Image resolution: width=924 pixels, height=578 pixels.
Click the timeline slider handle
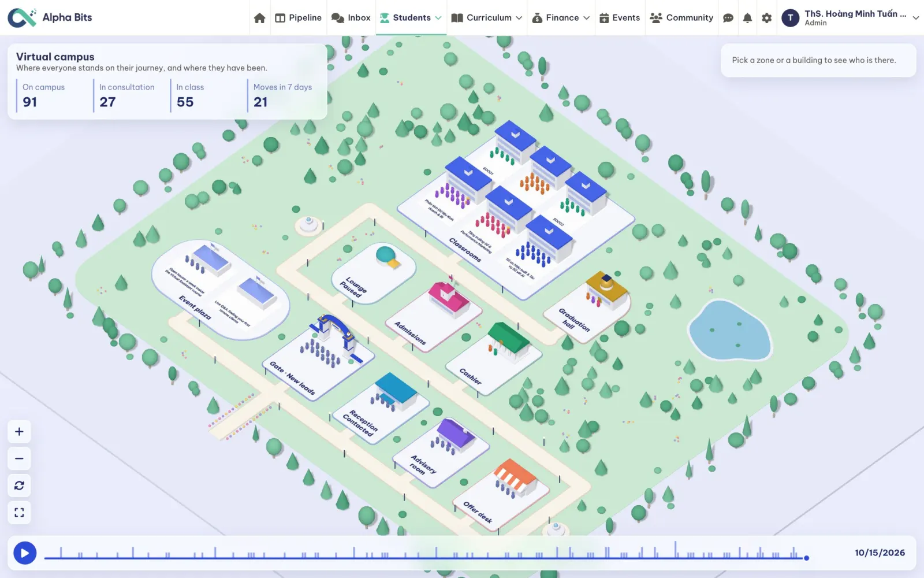[x=806, y=558]
